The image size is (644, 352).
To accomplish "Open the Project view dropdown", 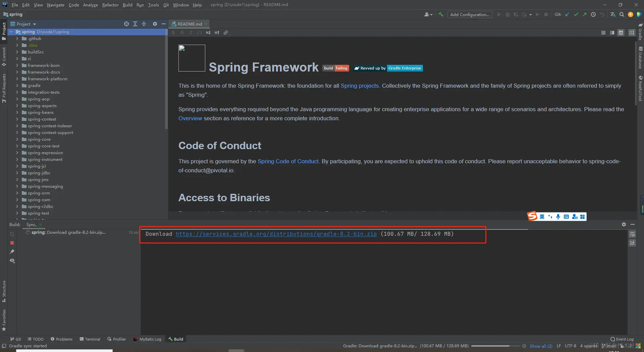I will [23, 24].
